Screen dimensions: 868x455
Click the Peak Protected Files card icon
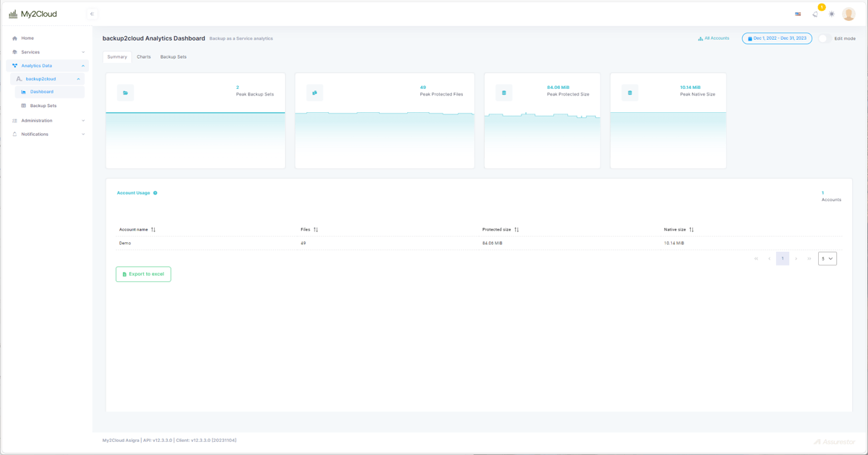[x=315, y=93]
